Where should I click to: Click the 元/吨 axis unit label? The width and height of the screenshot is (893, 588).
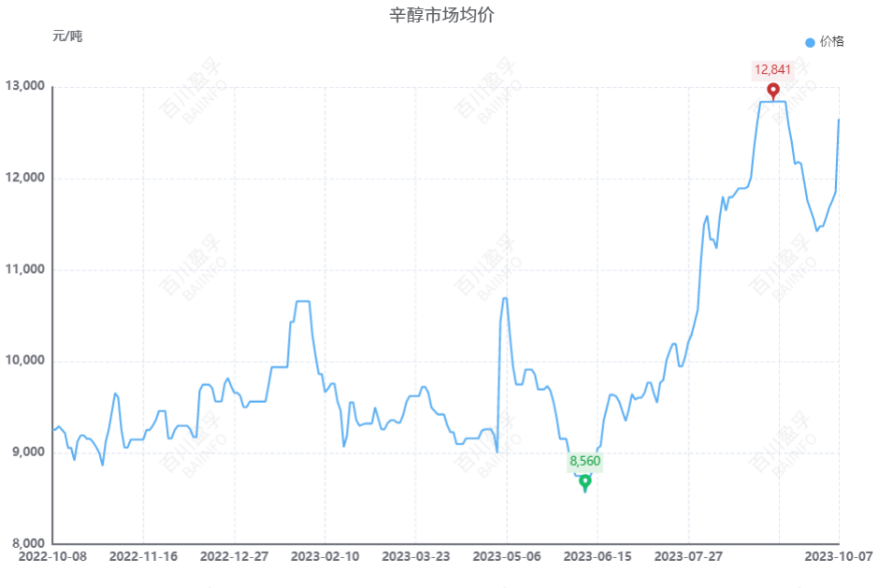point(67,36)
